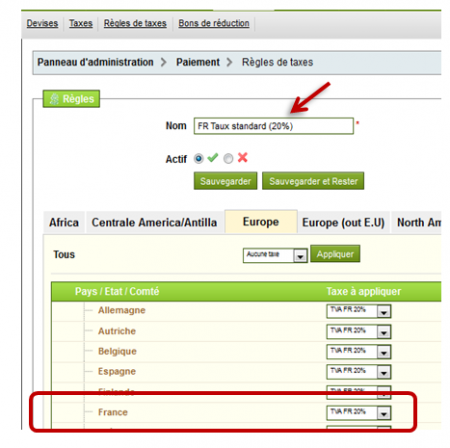Open the Allemagne tax dropdown

359,311
